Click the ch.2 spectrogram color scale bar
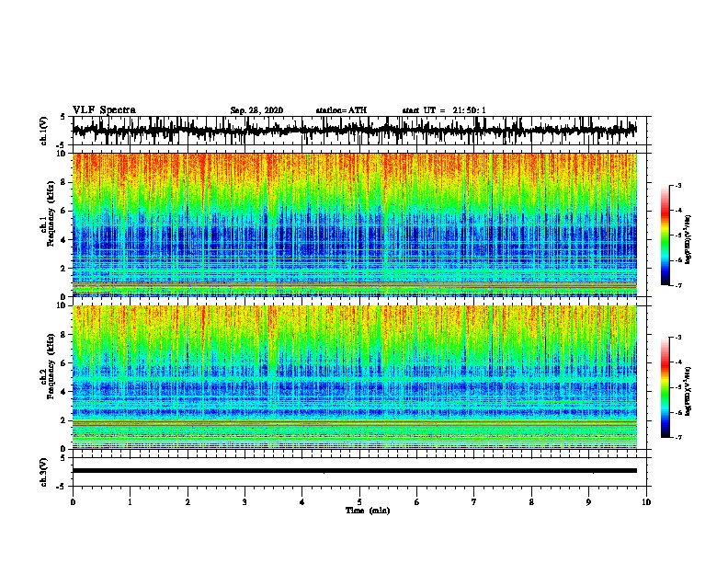The width and height of the screenshot is (728, 563). [665, 387]
